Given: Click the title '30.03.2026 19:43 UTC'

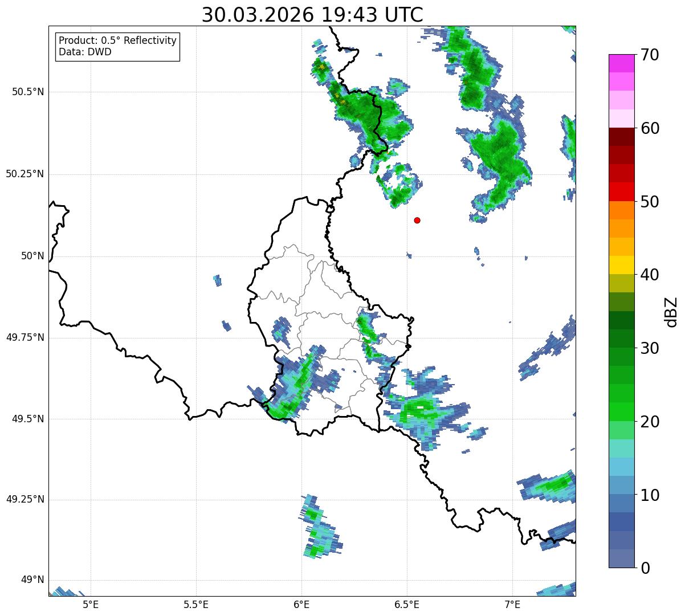Looking at the screenshot, I should click(x=312, y=15).
